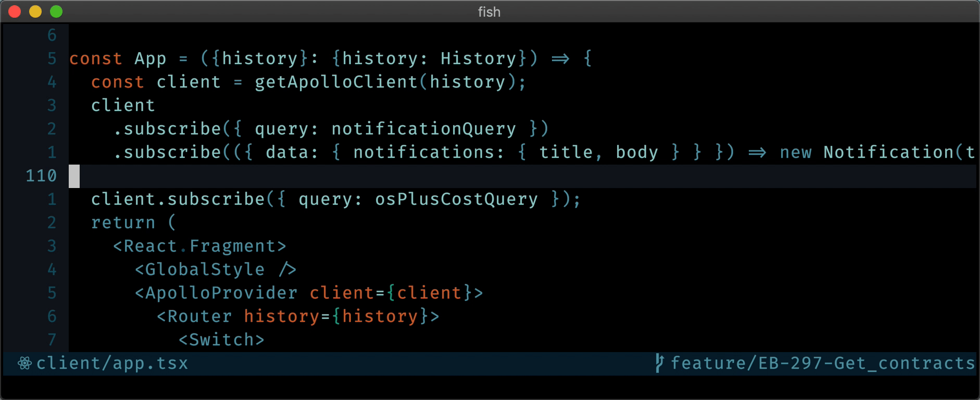This screenshot has height=400, width=980.
Task: Click 'client.subscribe' on osPlusCostQuery line
Action: [178, 199]
